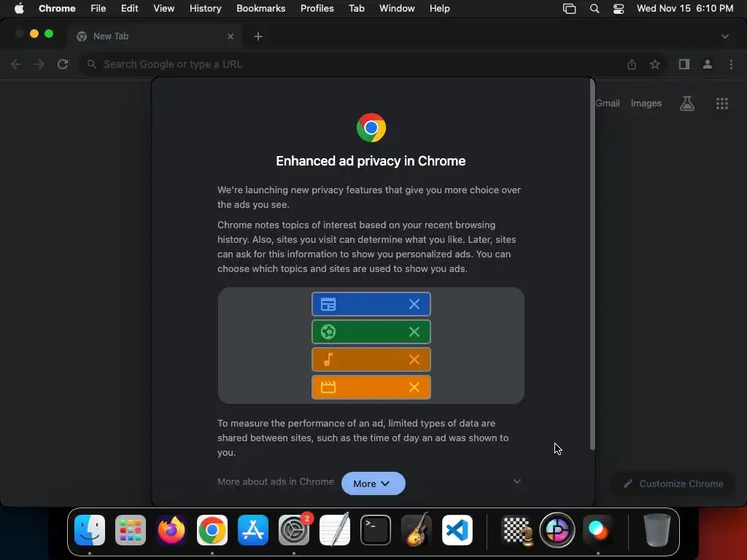
Task: Click the Chrome forward arrow button
Action: tap(39, 64)
